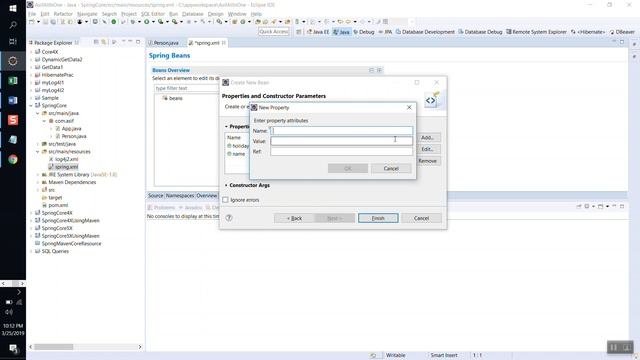Switch to Java EE perspective
This screenshot has height=360, width=640.
[318, 32]
